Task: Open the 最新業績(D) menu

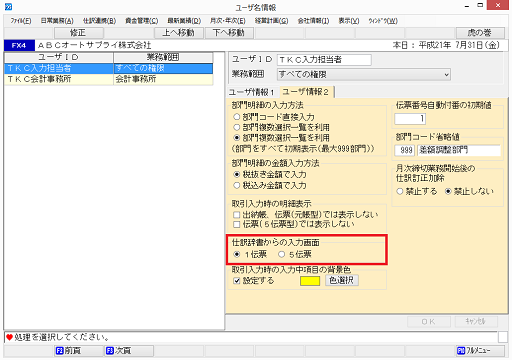Action: point(184,21)
